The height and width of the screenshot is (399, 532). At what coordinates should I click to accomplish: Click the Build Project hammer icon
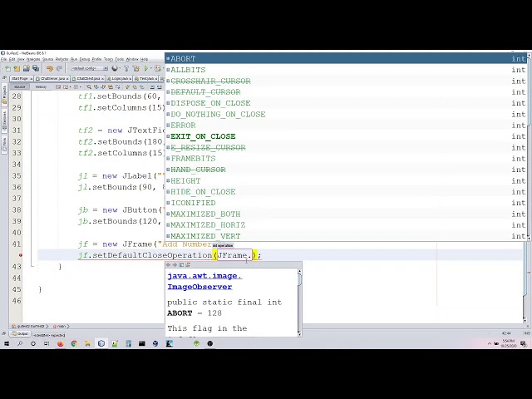click(x=126, y=68)
